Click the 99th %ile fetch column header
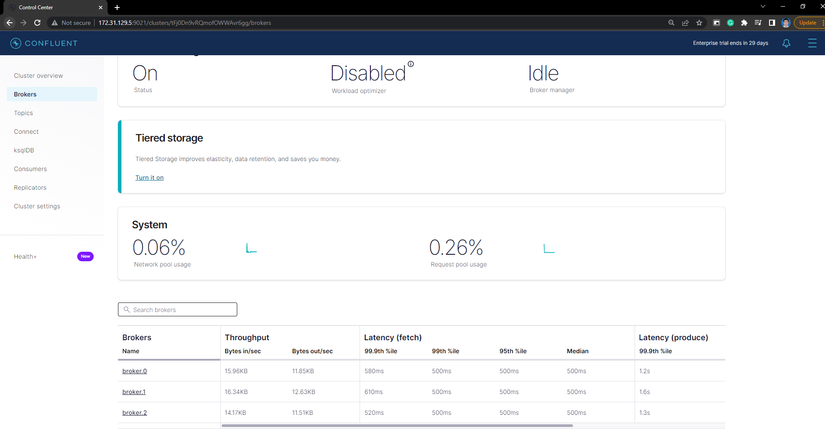The image size is (825, 431). coord(446,351)
